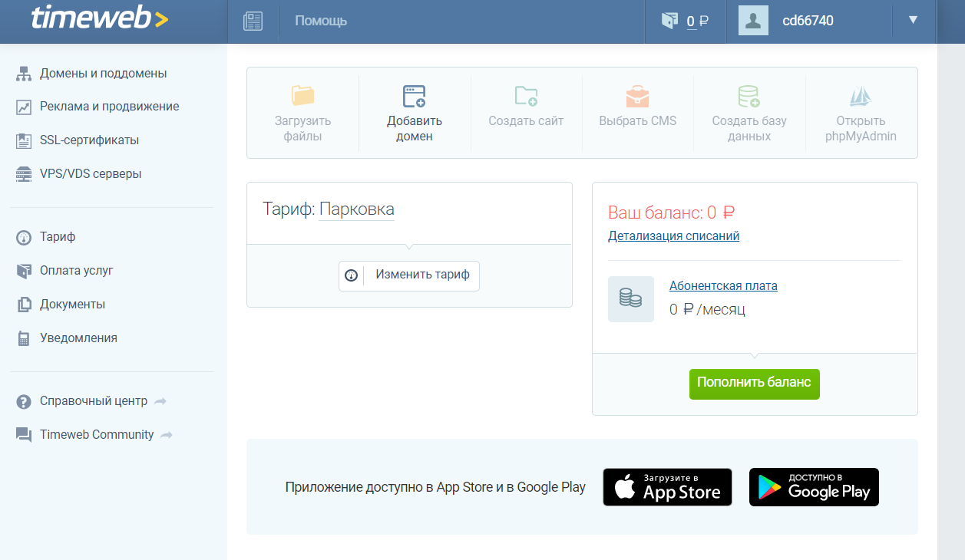
Task: Click the Уведомления phone icon
Action: (x=24, y=338)
